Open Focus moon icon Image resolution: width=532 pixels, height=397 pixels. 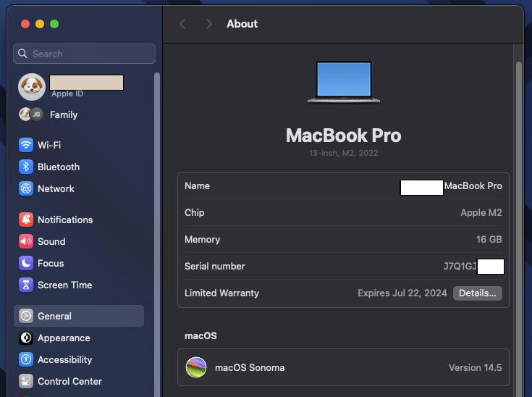coord(26,263)
